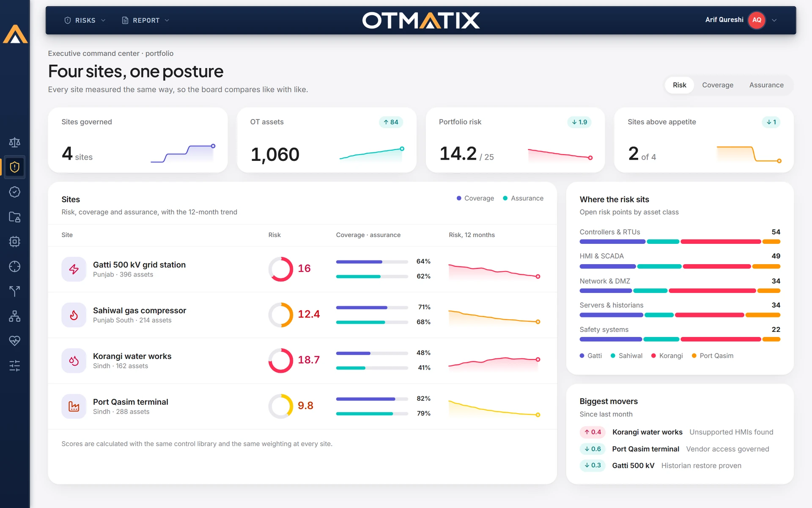
Task: Open Port Qasim terminal in Biggest movers
Action: click(645, 449)
